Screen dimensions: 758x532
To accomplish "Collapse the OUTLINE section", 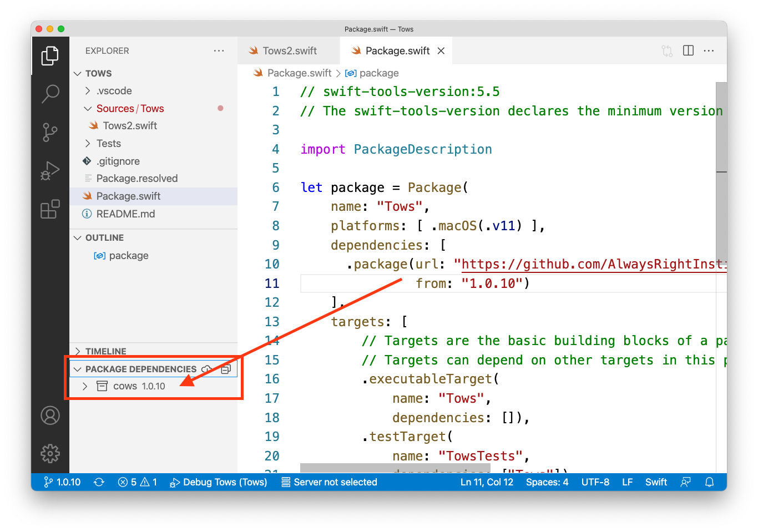I will [78, 237].
